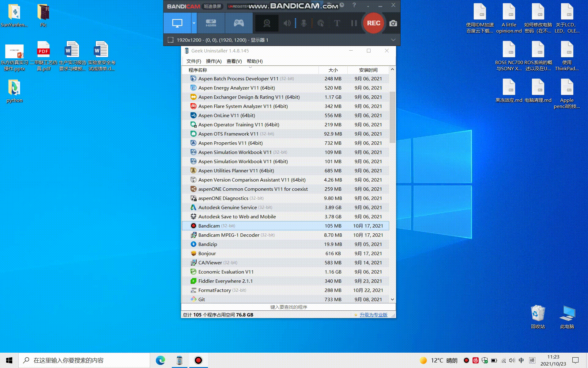Expand the 1920x1200 recording area bar

[393, 40]
